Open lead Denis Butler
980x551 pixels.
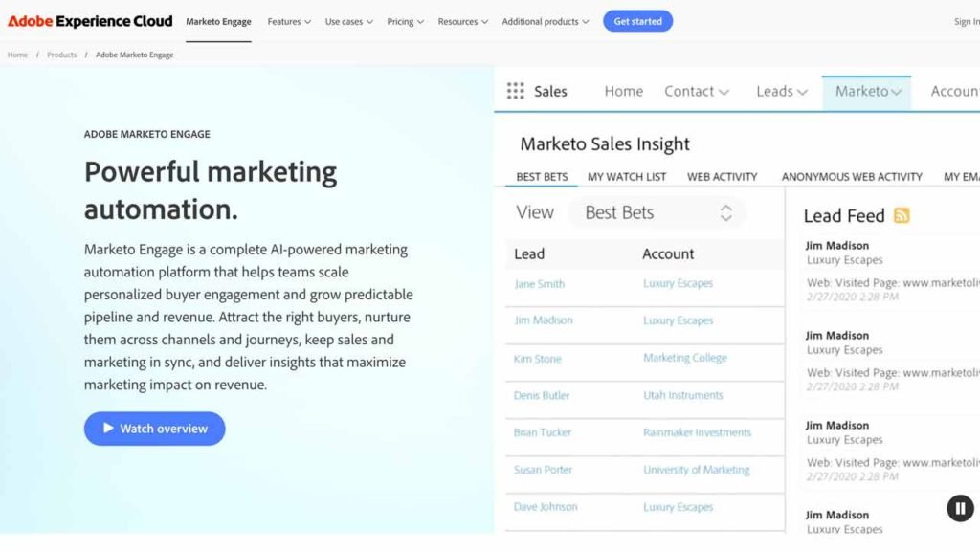(542, 395)
